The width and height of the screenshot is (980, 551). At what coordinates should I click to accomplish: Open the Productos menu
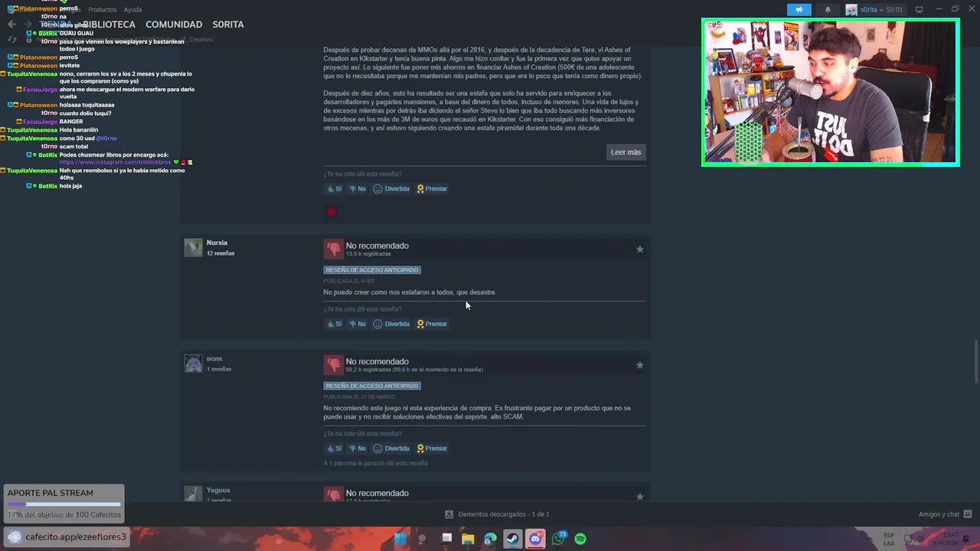[103, 10]
